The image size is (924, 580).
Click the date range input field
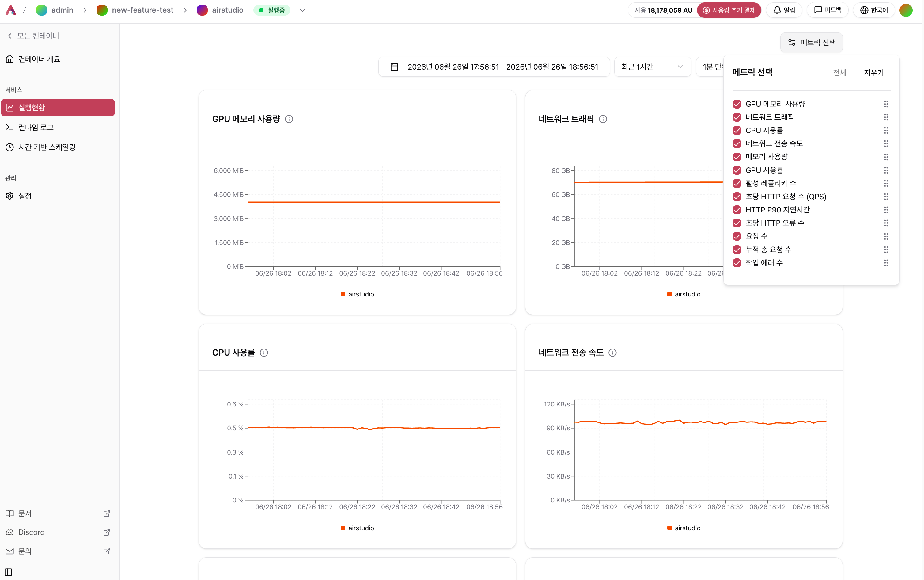click(494, 67)
